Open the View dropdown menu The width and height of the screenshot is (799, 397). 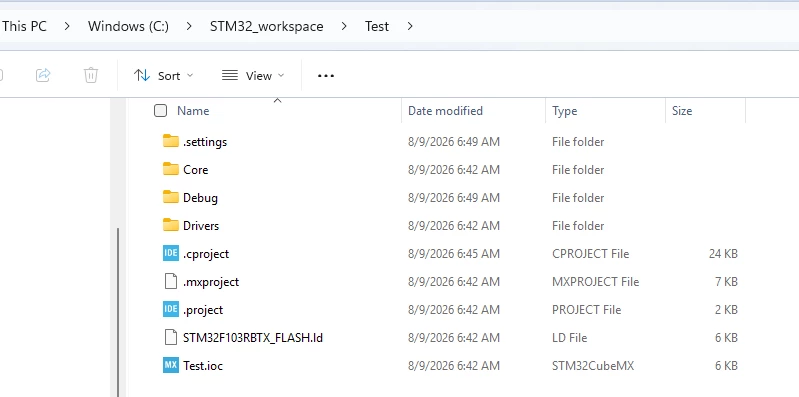click(x=253, y=76)
